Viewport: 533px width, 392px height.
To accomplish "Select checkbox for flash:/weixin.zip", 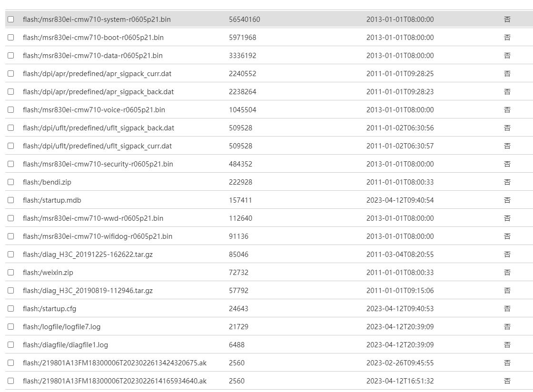I will (11, 273).
